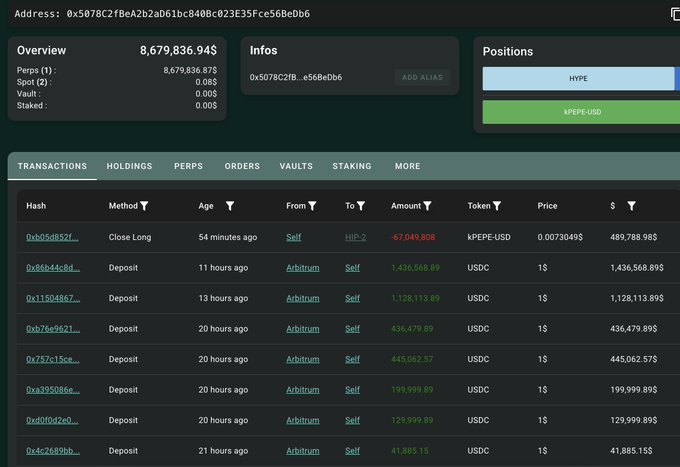This screenshot has width=680, height=467.
Task: Click Arbitrum in the 11 hours ago row
Action: [303, 268]
